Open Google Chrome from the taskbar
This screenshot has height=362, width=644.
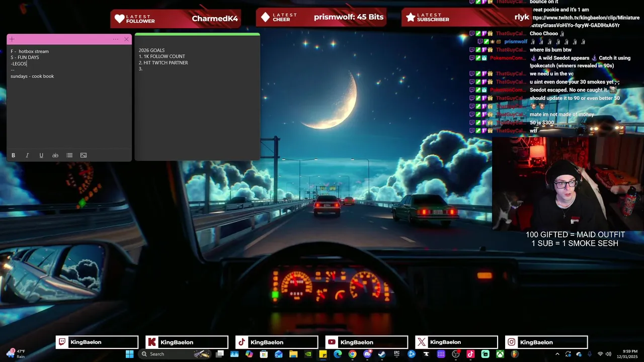(x=352, y=354)
